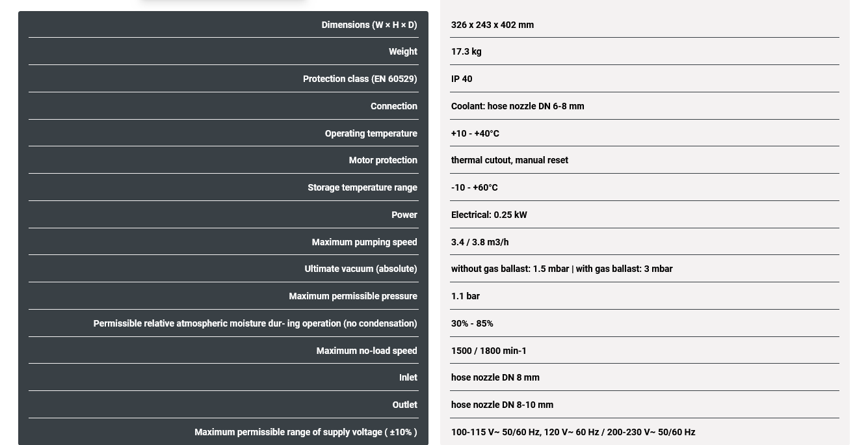Click the Storage temperature range label
Viewport: 868px width, 445px height.
click(362, 187)
